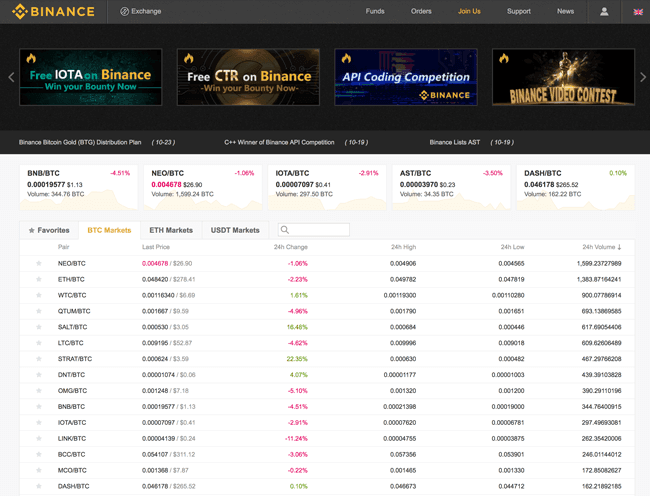Star the IOTA/BTC row as favorite
The height and width of the screenshot is (496, 650).
pos(39,423)
